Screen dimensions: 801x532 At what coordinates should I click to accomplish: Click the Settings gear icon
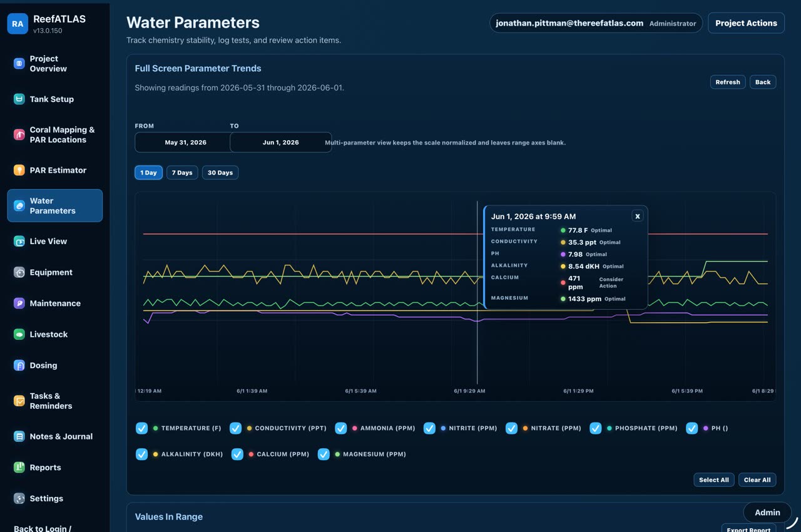pyautogui.click(x=19, y=499)
